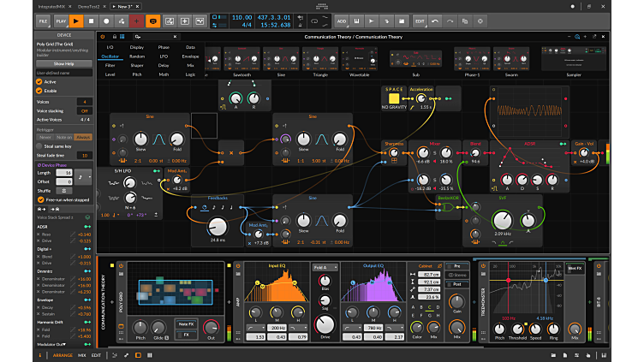Click the FX button in Poly Grid
The image size is (644, 362).
187,335
